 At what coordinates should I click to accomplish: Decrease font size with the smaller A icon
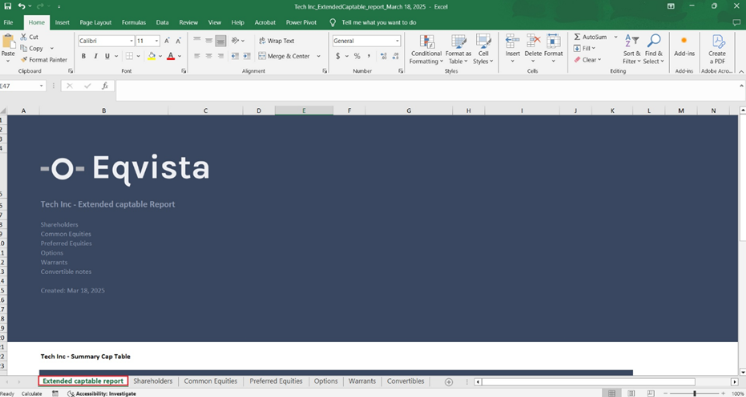click(x=178, y=41)
